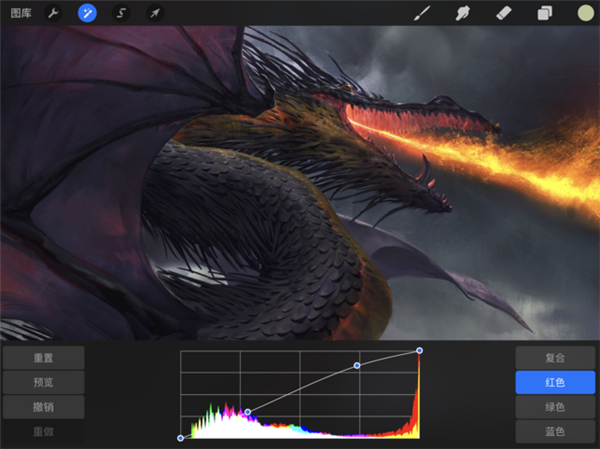Select the Selection S-shaped tool

pyautogui.click(x=120, y=13)
